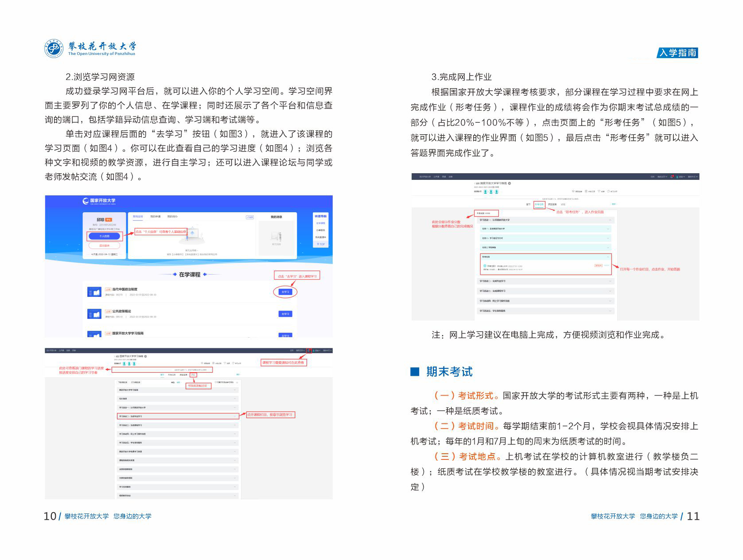The height and width of the screenshot is (560, 743).
Task: Expand the 学习活动三：完成课程学习 row in the chapter list
Action: tap(178, 425)
